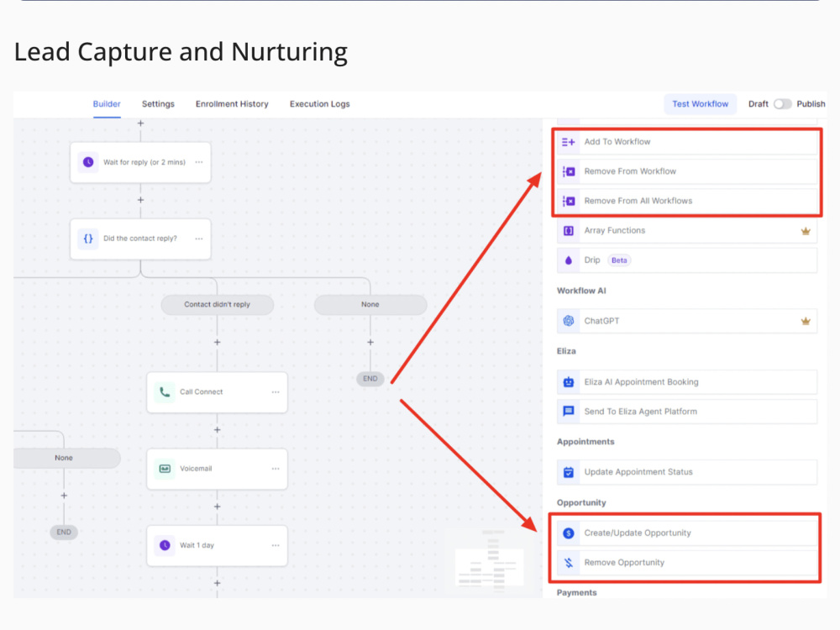
Task: Select the Remove From All Workflows action
Action: click(x=687, y=201)
